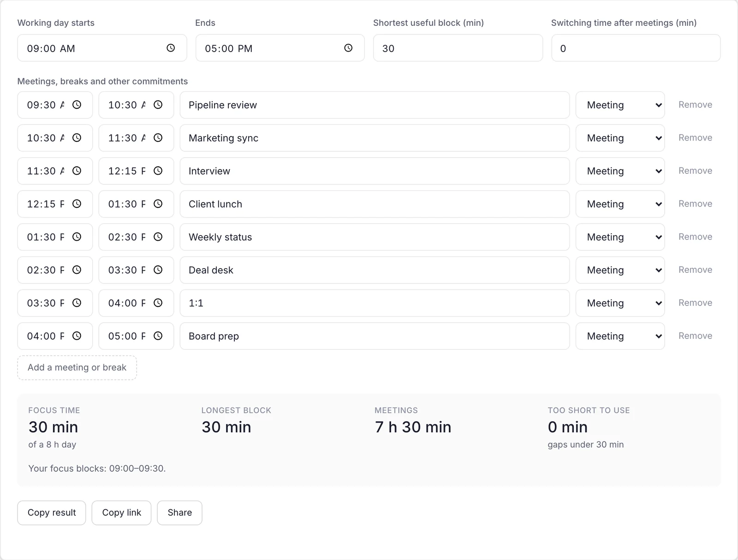The height and width of the screenshot is (560, 738).
Task: Click the Copy link button
Action: pos(121,513)
